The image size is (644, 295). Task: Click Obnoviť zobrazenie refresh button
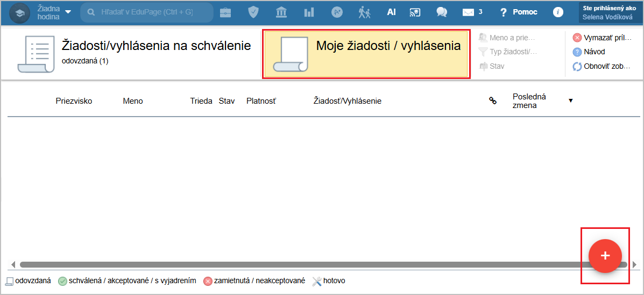601,67
